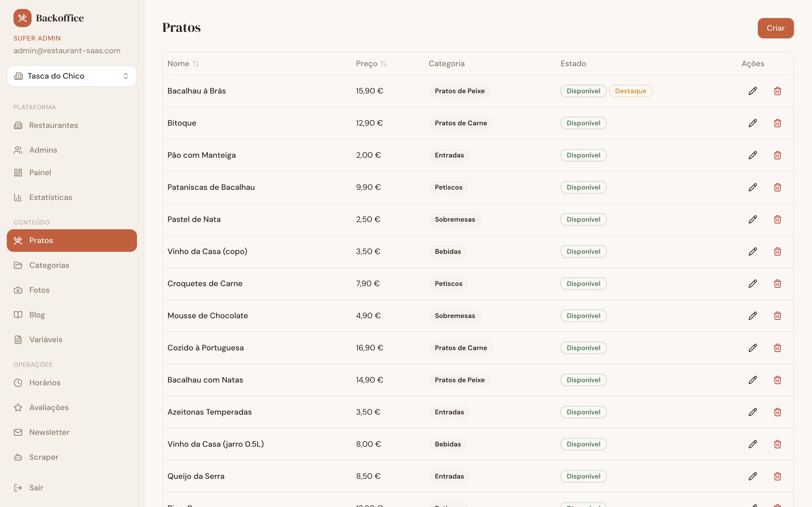This screenshot has width=812, height=507.
Task: Select the Restaurantes icon in sidebar
Action: (18, 125)
